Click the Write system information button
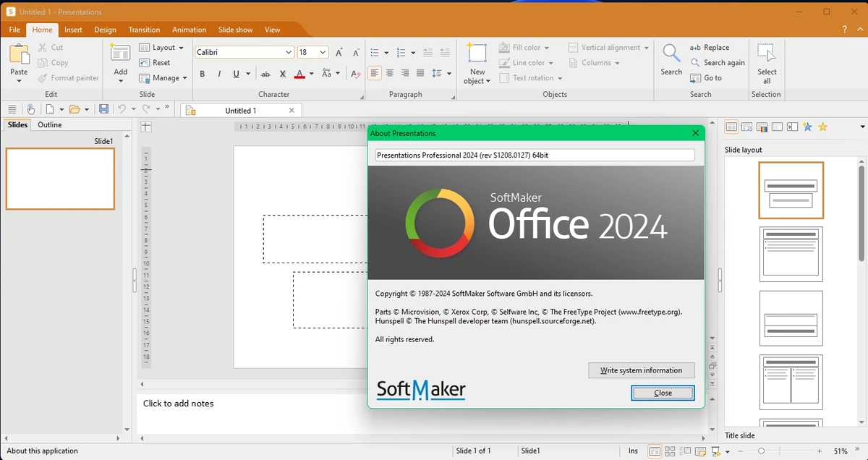The image size is (868, 460). point(642,370)
